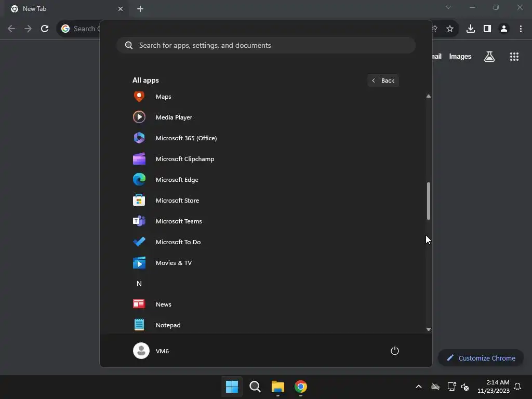Go back to pinned apps with Back

point(383,81)
